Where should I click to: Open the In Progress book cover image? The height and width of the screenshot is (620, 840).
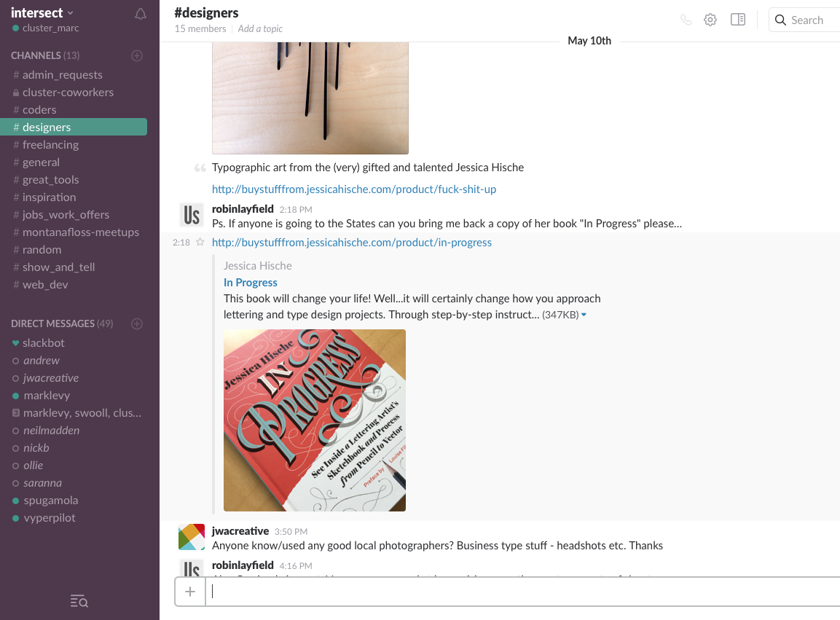coord(315,420)
